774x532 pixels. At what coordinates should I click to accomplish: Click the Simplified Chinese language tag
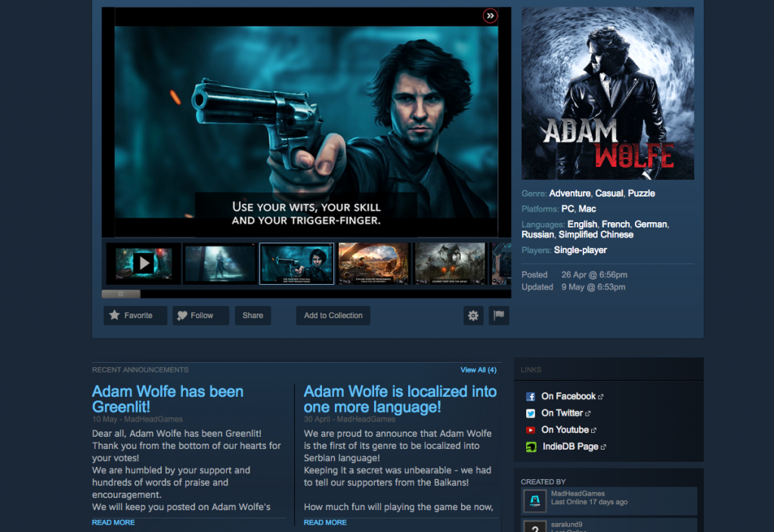596,234
